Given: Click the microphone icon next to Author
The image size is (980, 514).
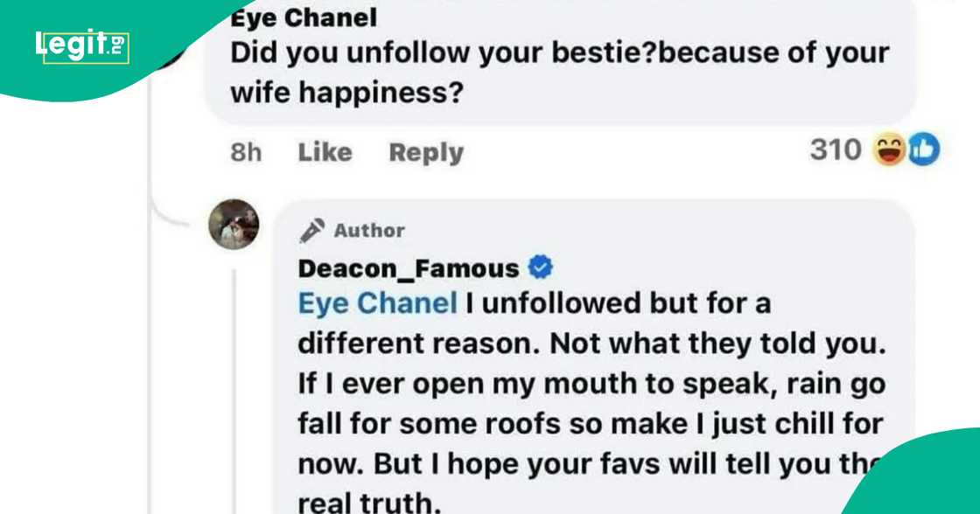Looking at the screenshot, I should 312,230.
